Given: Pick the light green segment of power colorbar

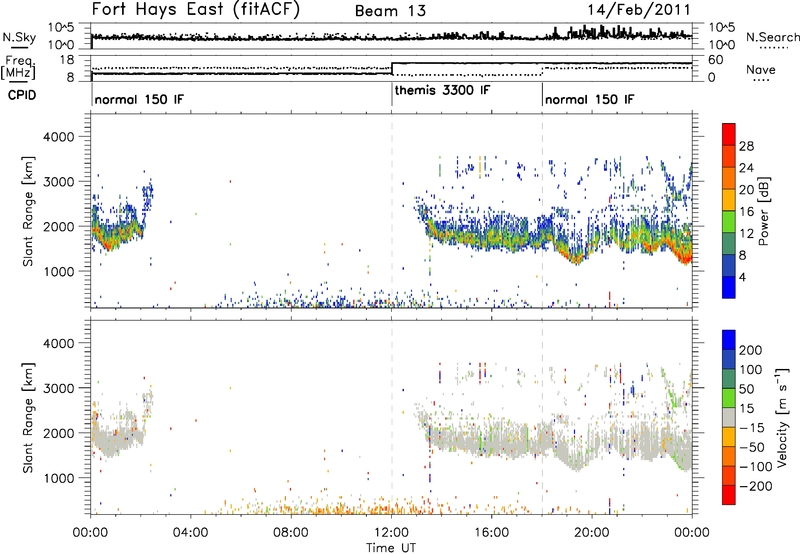Looking at the screenshot, I should click(x=729, y=221).
